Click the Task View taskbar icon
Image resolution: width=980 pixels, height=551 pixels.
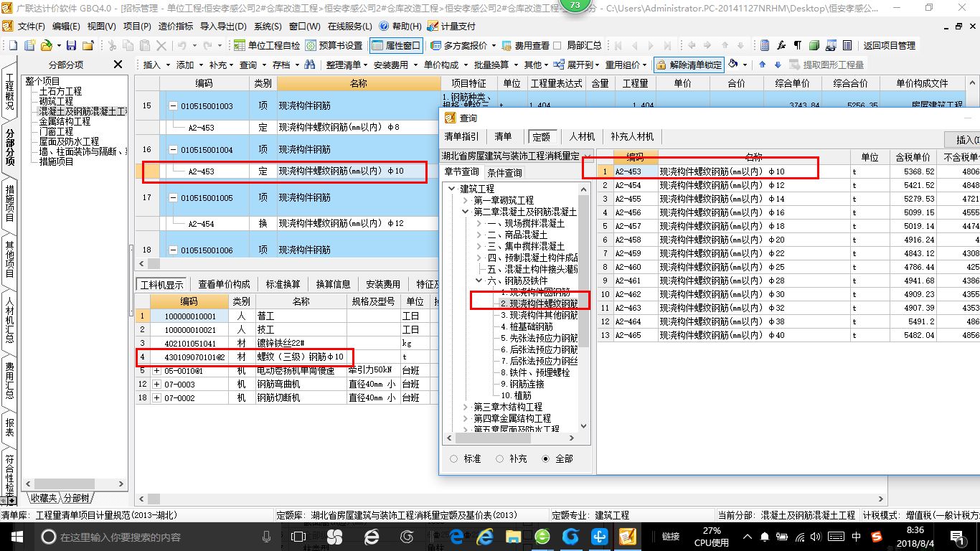click(298, 537)
